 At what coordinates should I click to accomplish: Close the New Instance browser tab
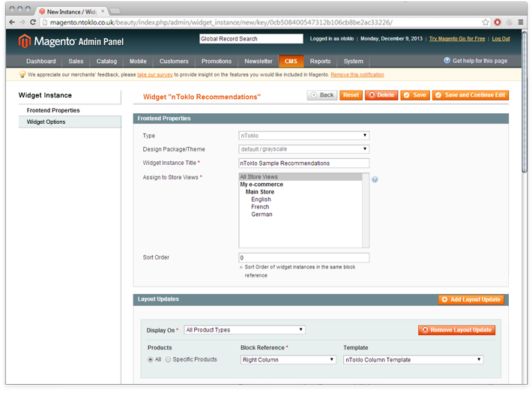tap(103, 11)
